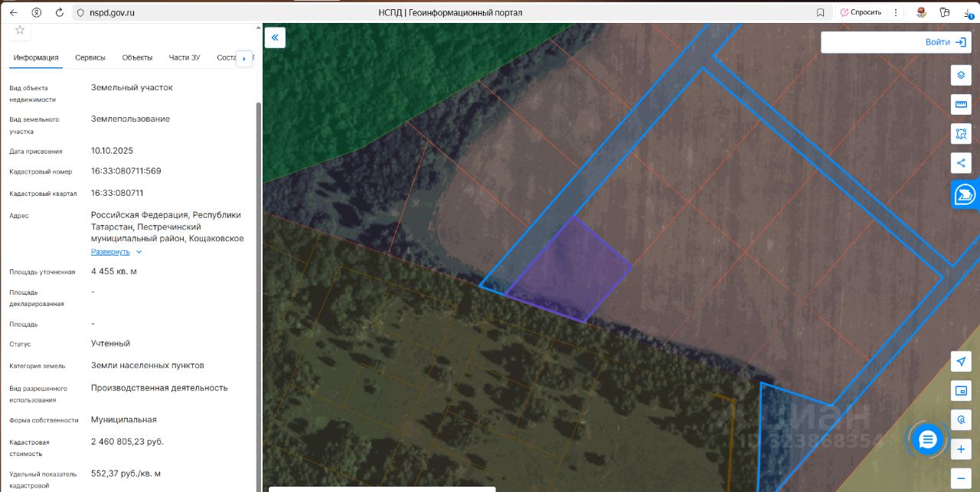The height and width of the screenshot is (492, 980).
Task: Reload the current page
Action: coord(59,12)
